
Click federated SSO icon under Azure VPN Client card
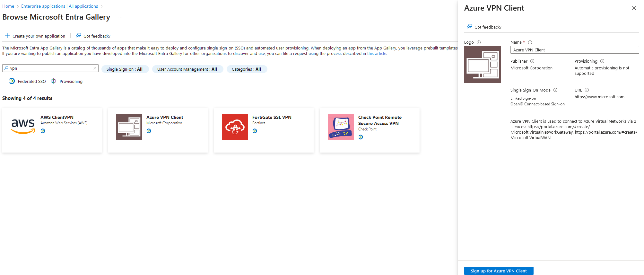149,131
